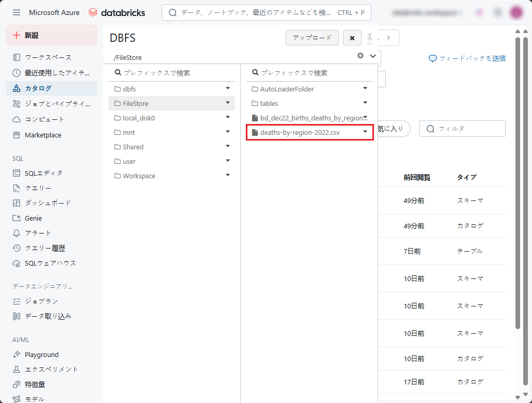Select the deaths-by-region-2022.csv file
Screen dimensions: 532x403
pyautogui.click(x=300, y=133)
